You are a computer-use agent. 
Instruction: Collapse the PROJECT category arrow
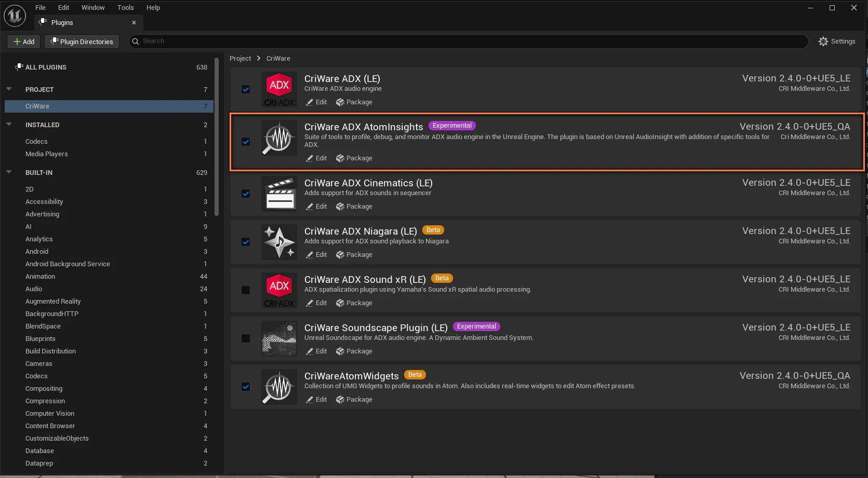point(9,89)
